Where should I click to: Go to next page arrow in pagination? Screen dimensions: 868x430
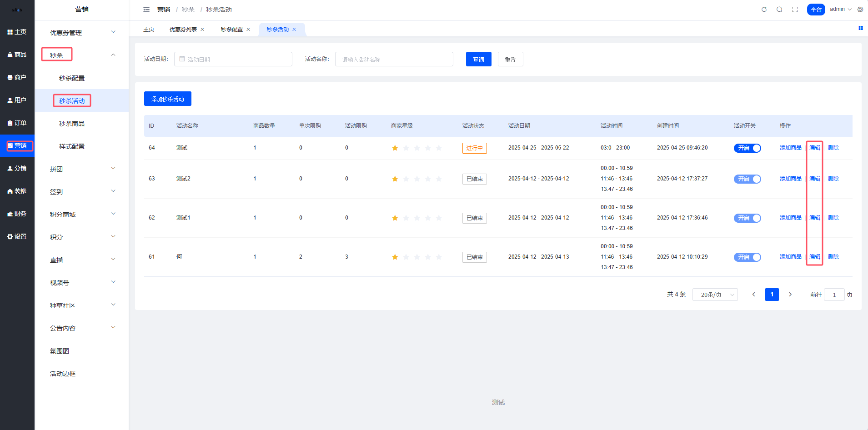(790, 295)
